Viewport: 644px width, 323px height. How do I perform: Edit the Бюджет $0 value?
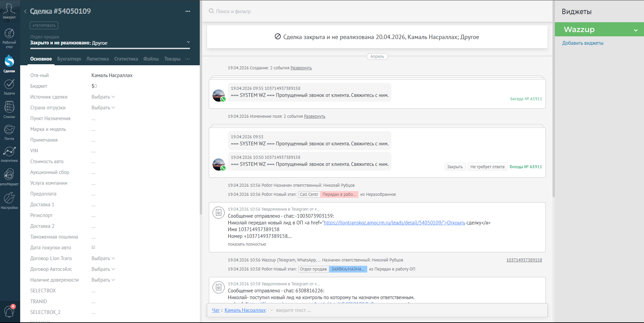coord(94,86)
